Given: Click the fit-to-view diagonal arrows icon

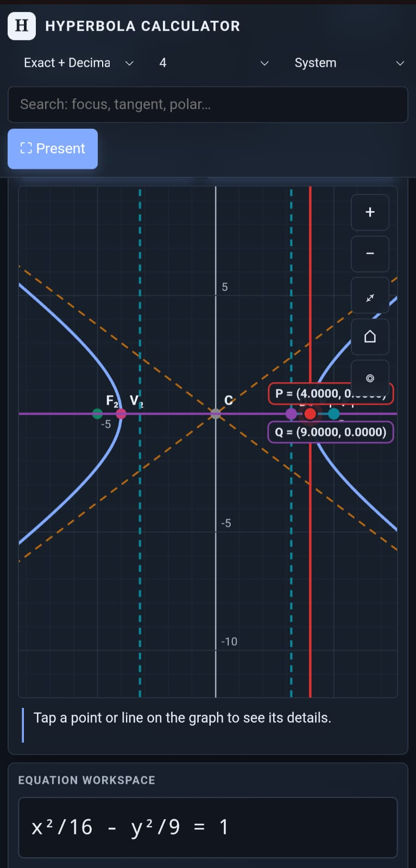Looking at the screenshot, I should coord(370,295).
